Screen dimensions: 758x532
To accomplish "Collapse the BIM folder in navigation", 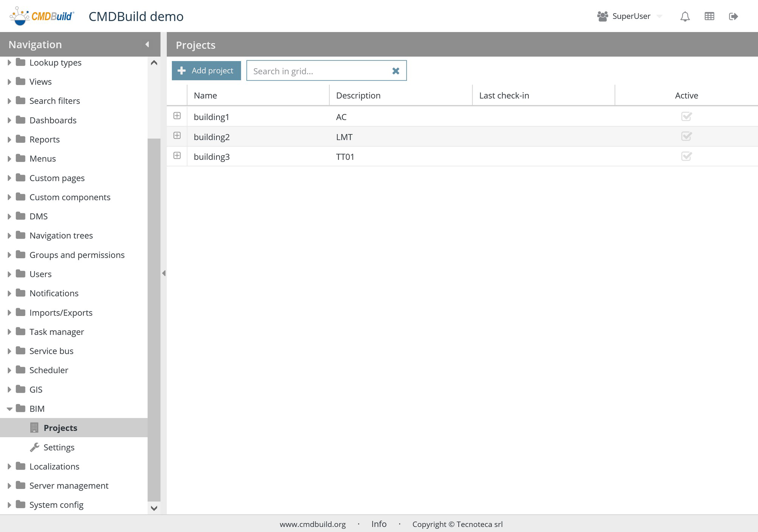I will pos(9,409).
